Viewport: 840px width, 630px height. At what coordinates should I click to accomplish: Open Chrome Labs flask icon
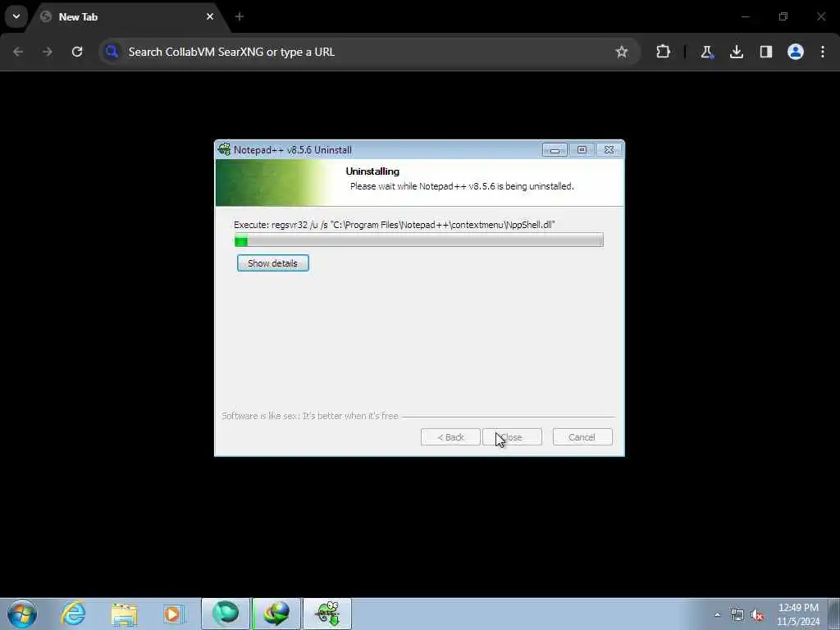click(707, 52)
